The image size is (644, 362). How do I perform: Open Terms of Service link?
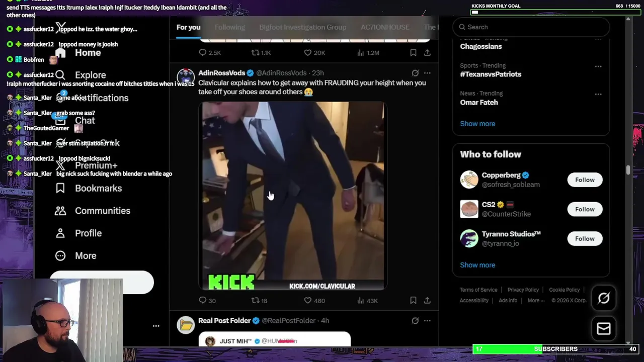point(478,290)
